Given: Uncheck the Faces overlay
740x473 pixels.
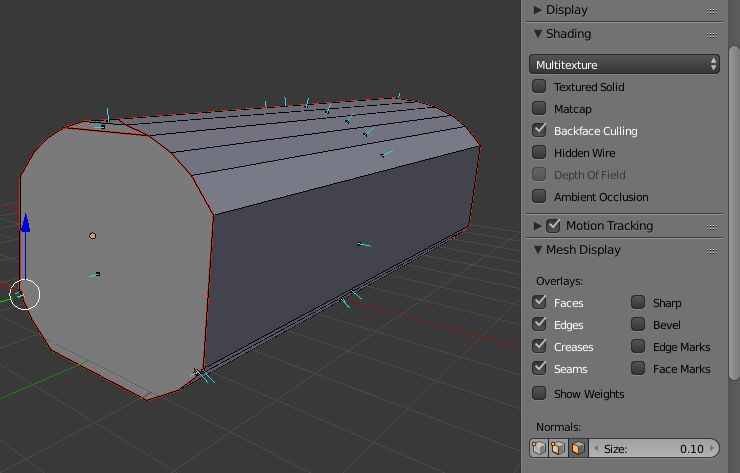Looking at the screenshot, I should pos(539,302).
